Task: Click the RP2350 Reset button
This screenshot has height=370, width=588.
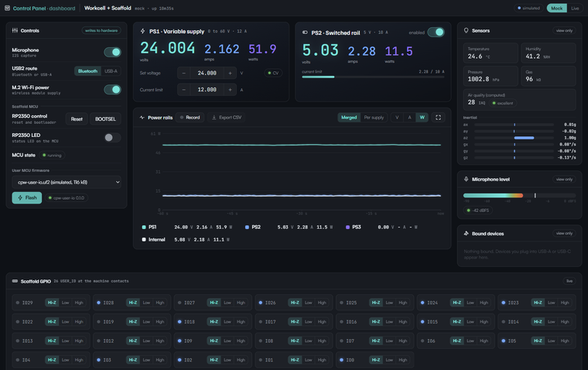Action: coord(77,119)
